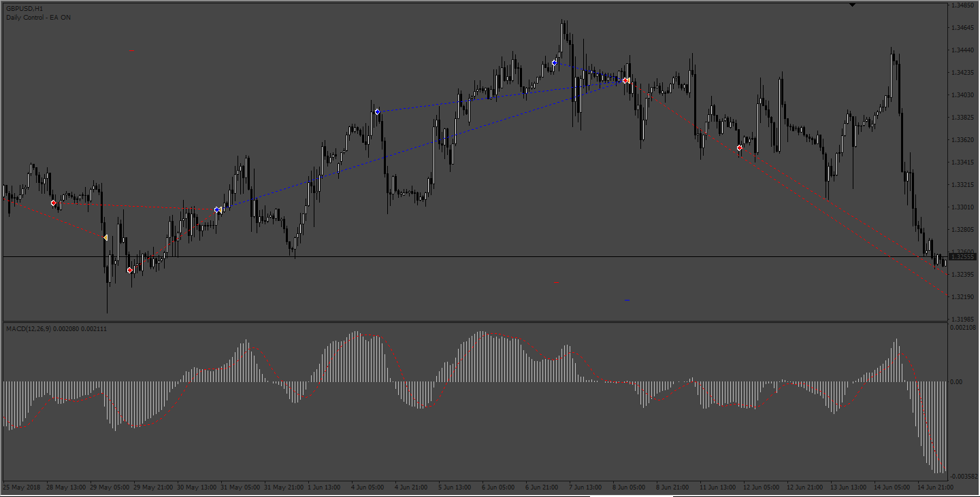The width and height of the screenshot is (980, 497).
Task: Click the 1.34235 price scale value
Action: [964, 73]
